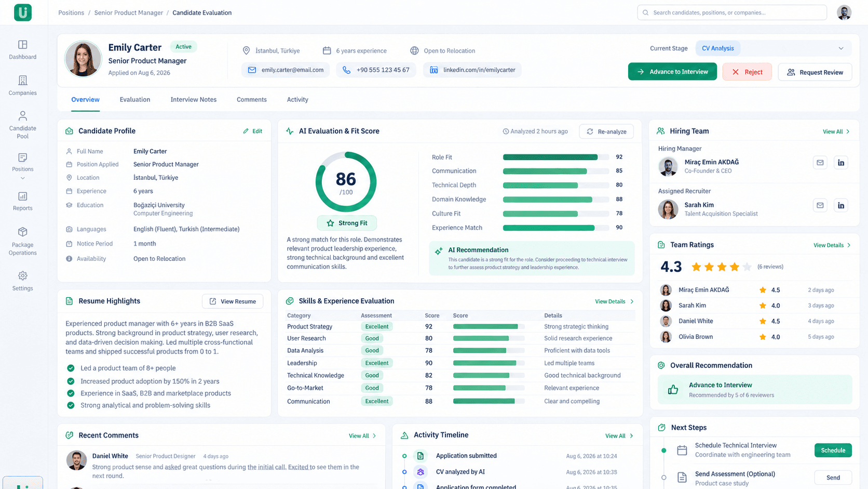
Task: Click the 86/100 fit score ring
Action: click(346, 182)
